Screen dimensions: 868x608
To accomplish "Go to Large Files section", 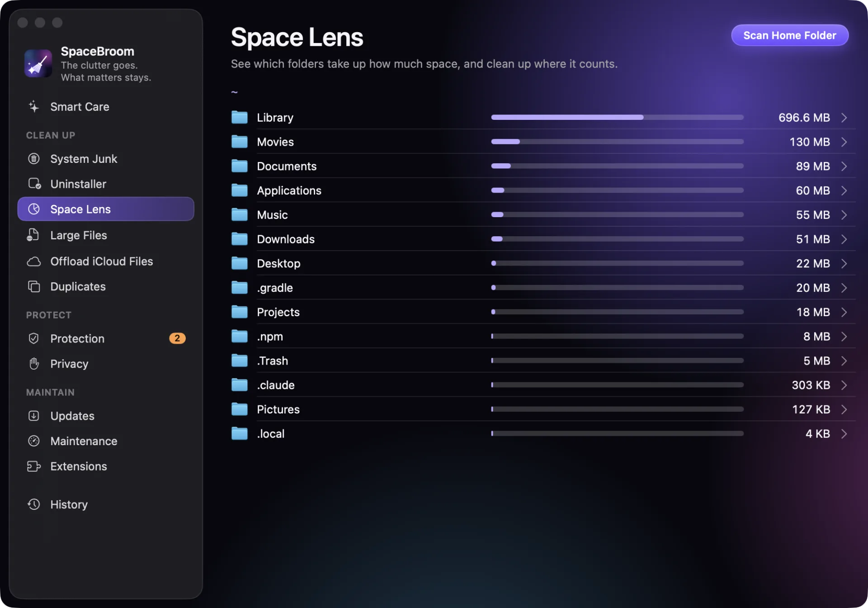I will click(x=106, y=235).
